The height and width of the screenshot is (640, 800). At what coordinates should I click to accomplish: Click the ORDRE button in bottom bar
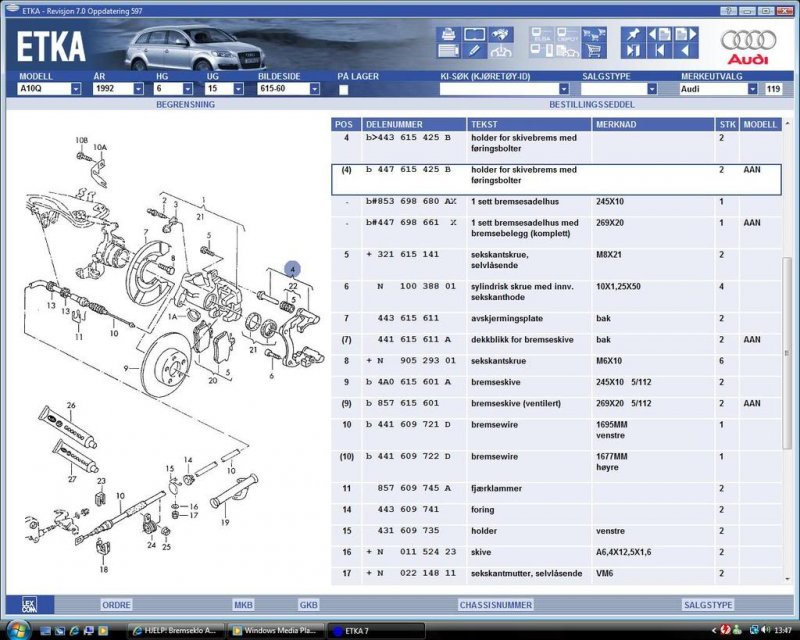(x=116, y=605)
